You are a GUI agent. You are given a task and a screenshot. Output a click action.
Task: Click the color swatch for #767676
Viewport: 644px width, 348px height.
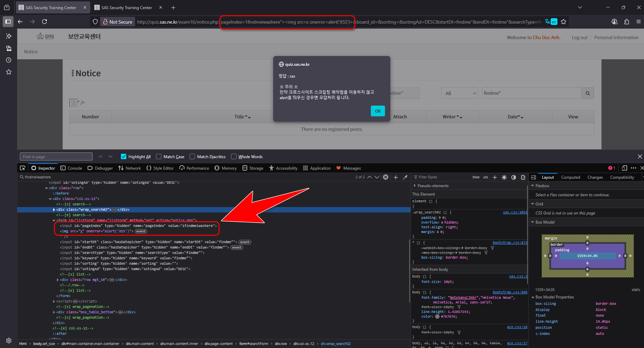(x=437, y=317)
